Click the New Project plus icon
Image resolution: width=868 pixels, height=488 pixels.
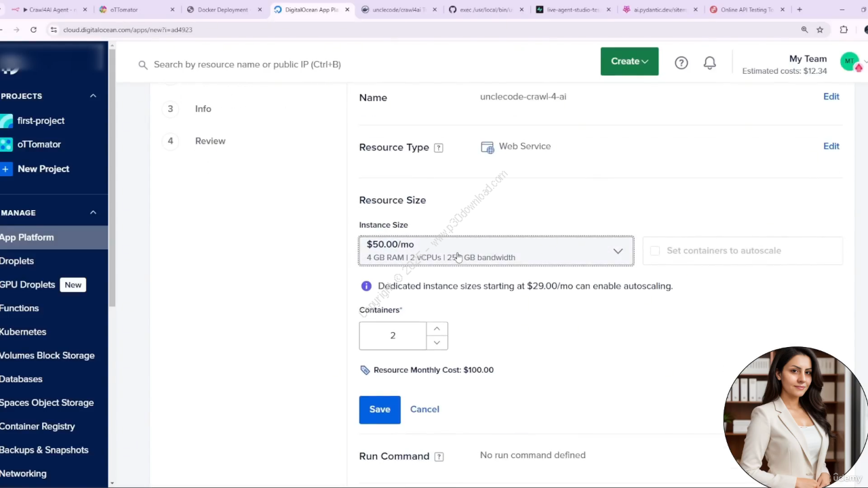point(6,169)
